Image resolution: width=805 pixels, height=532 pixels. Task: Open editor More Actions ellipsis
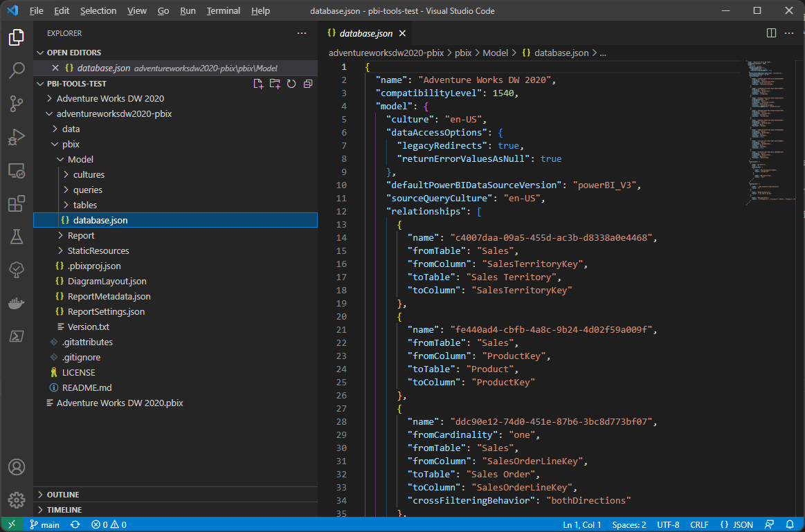coord(789,33)
